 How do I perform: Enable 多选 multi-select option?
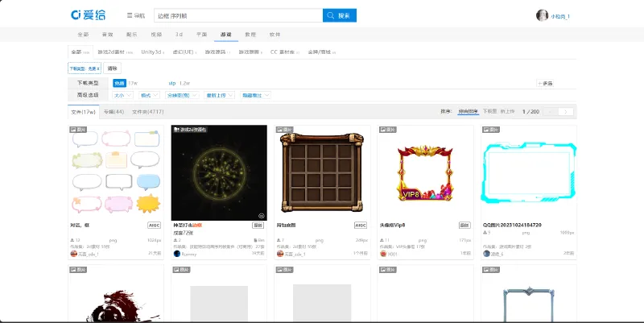pyautogui.click(x=545, y=84)
